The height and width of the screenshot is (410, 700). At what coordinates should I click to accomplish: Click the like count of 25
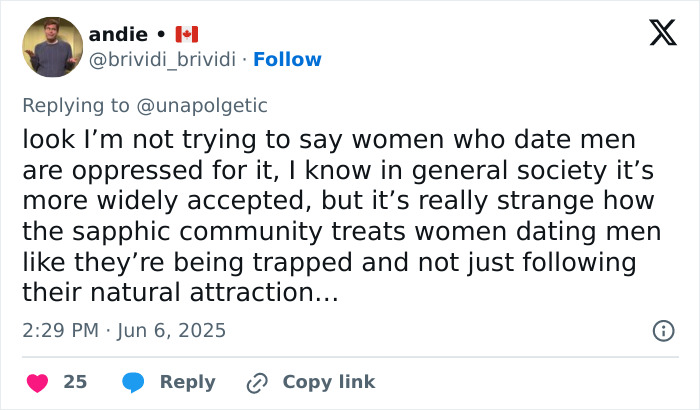pos(75,382)
